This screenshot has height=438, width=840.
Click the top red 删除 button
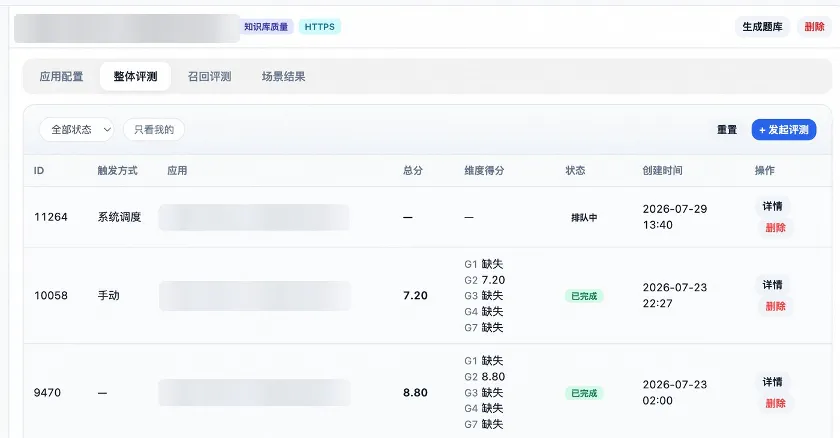click(814, 27)
